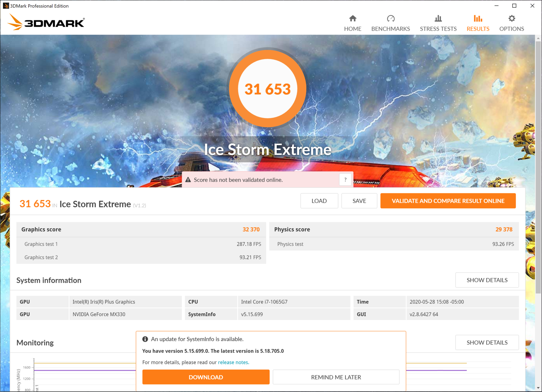Click the 1600 MHz axis label
This screenshot has width=542, height=392.
click(27, 367)
